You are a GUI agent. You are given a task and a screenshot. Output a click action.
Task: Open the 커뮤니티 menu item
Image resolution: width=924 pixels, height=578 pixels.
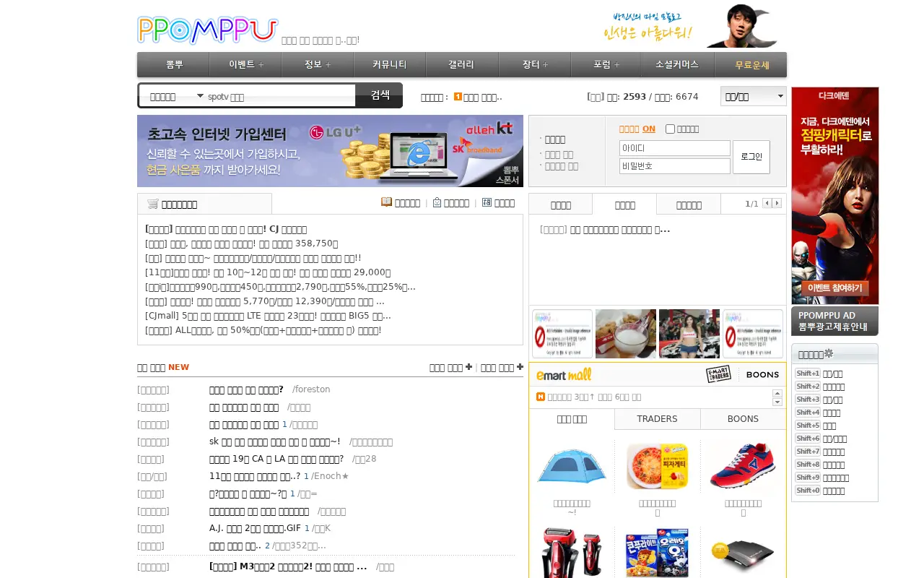click(390, 64)
